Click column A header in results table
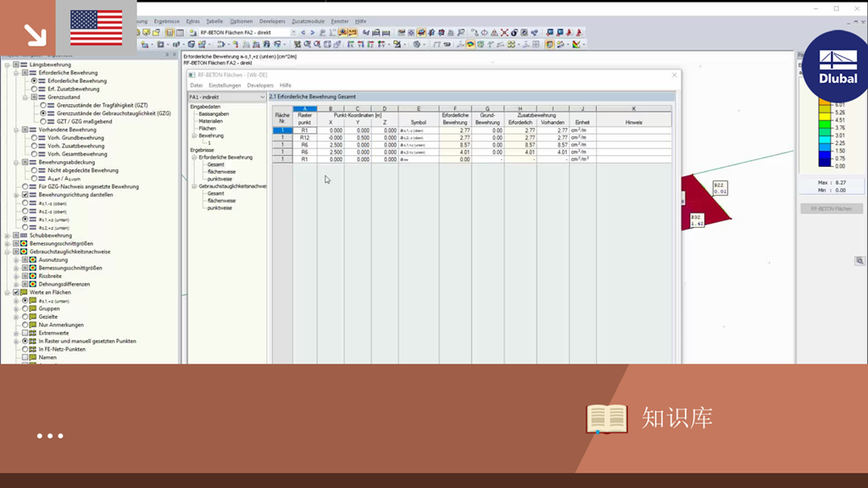868x488 pixels. 304,109
